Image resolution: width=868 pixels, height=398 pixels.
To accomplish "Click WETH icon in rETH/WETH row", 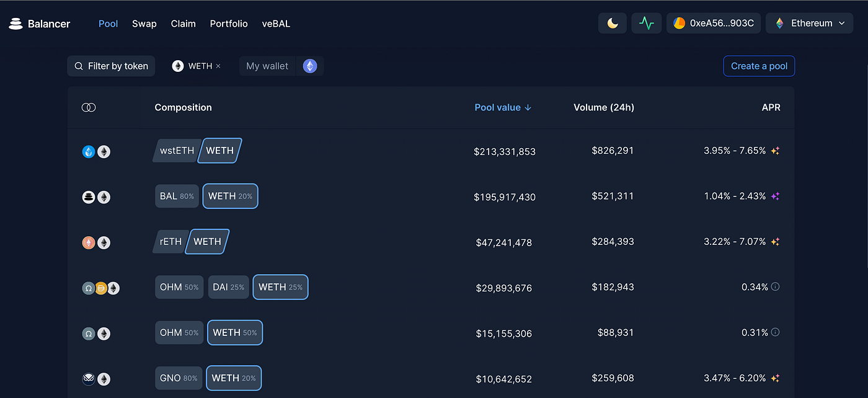I will [104, 242].
